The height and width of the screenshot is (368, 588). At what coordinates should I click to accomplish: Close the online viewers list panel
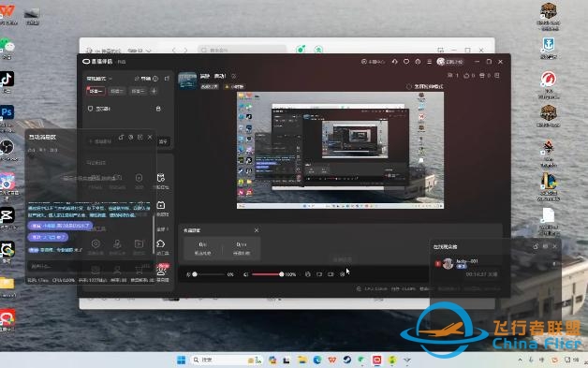tap(555, 246)
